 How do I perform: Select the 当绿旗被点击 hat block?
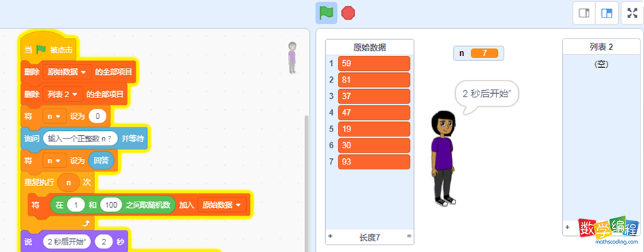point(48,50)
